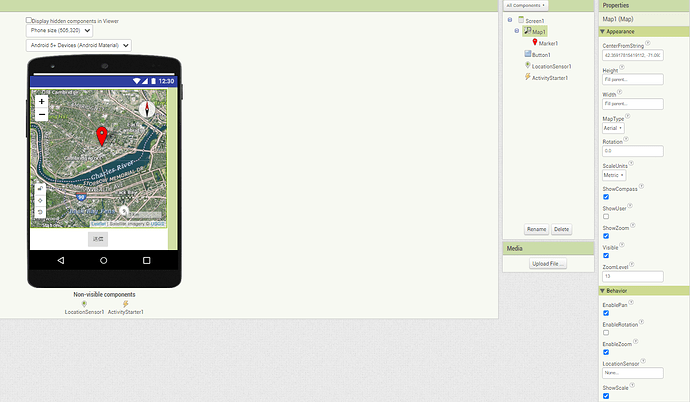
Task: Open the ScaleUnits Metric dropdown
Action: coord(614,175)
